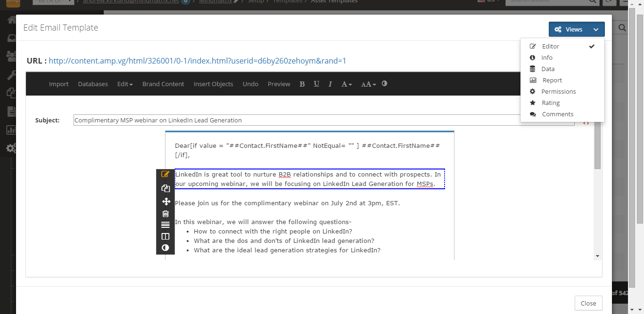
Task: Select Info in the Views menu
Action: click(x=547, y=57)
